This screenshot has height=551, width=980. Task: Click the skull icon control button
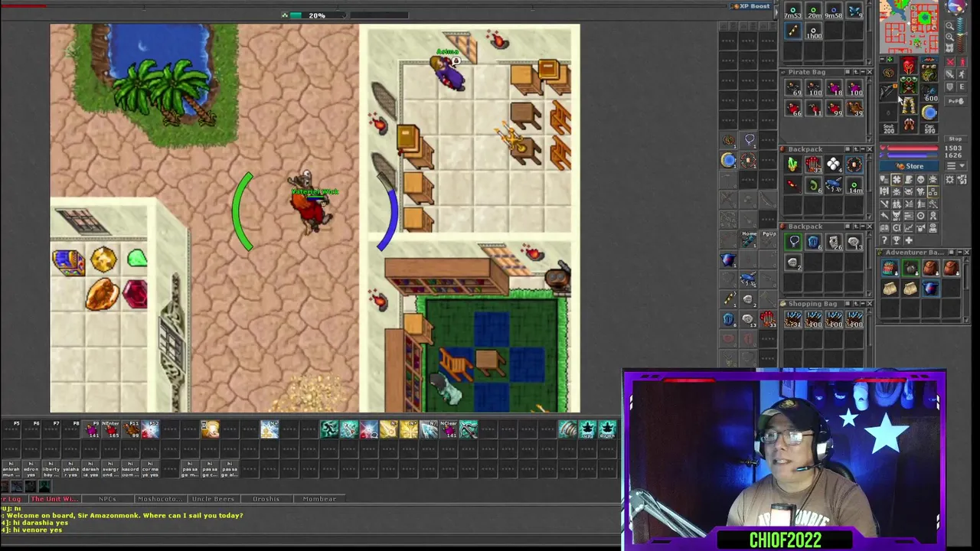pyautogui.click(x=921, y=180)
